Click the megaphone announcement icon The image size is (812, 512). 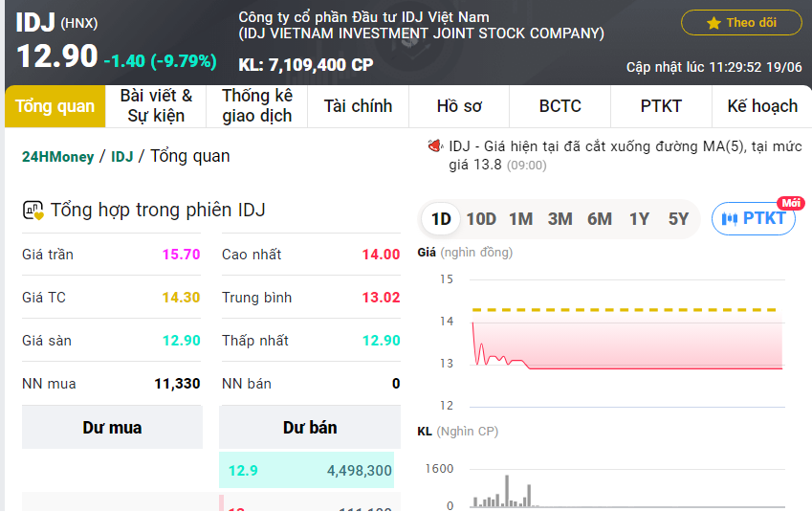pos(435,147)
